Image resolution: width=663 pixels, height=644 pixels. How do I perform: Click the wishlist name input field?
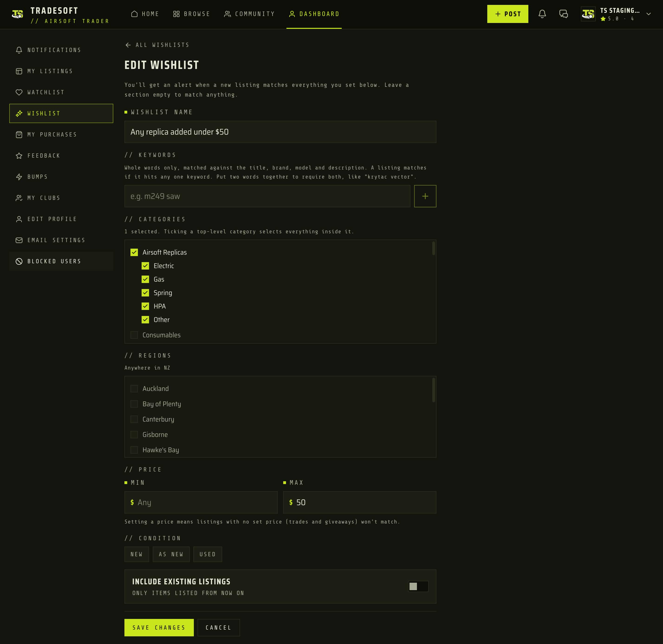(280, 132)
